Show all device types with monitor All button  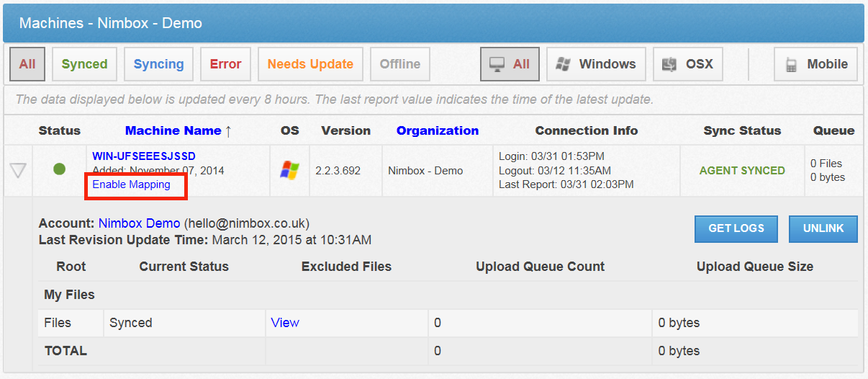[x=510, y=64]
